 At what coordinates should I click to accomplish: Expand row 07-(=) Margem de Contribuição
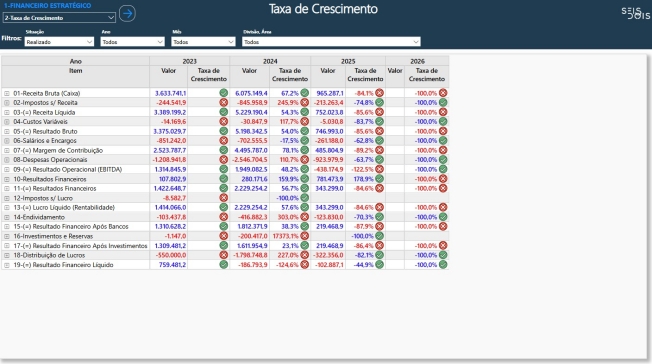pyautogui.click(x=7, y=151)
